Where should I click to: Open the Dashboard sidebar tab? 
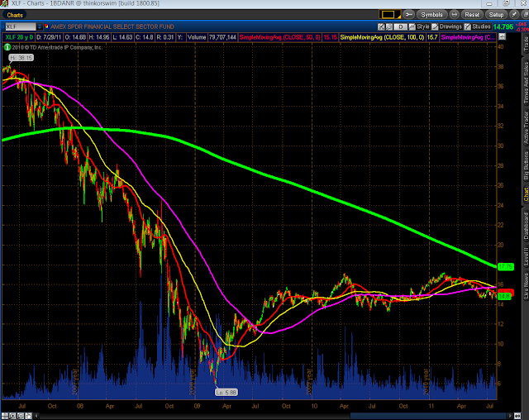(x=526, y=226)
